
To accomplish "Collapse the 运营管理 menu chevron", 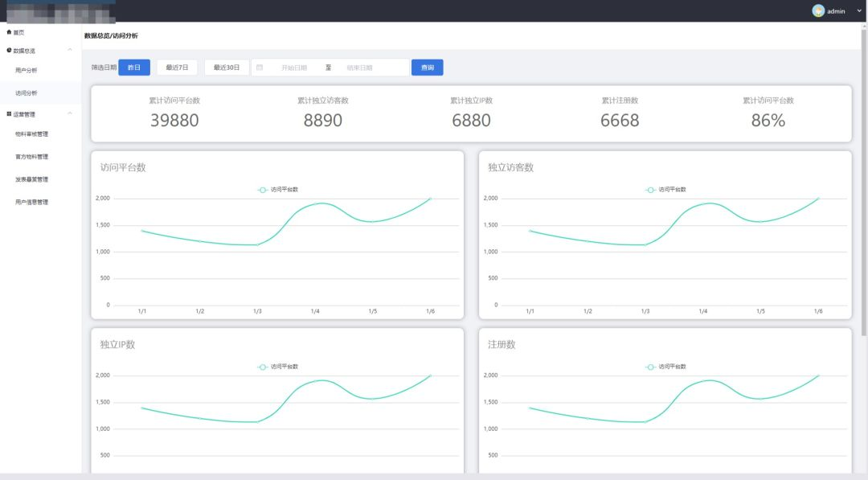I will pyautogui.click(x=70, y=113).
